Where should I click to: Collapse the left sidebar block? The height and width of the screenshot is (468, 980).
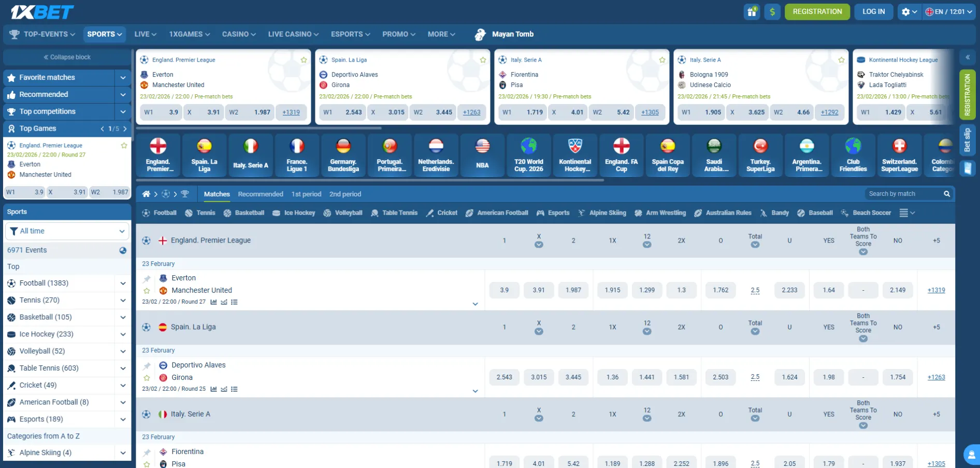click(66, 57)
